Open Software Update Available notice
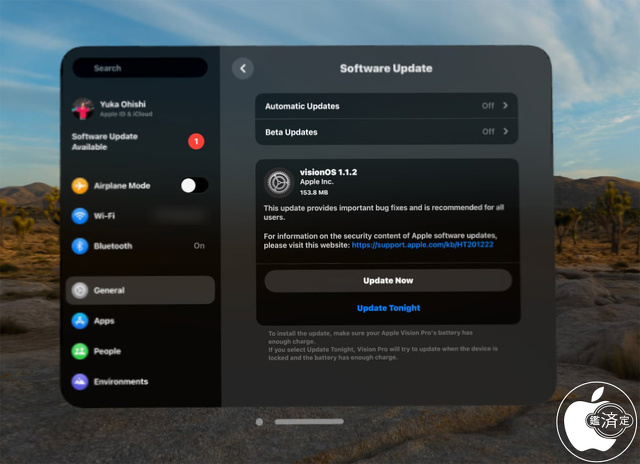The image size is (640, 464). 138,142
